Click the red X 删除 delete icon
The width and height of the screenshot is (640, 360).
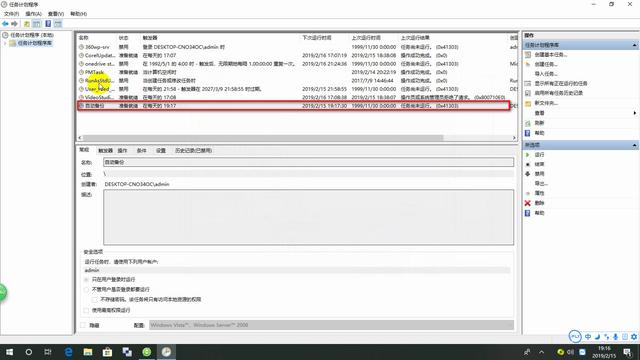coord(527,203)
